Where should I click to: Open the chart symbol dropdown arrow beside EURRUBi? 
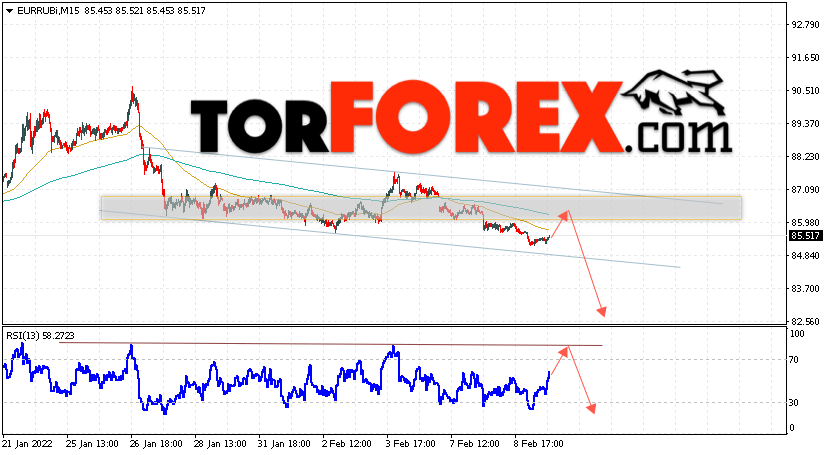(9, 11)
